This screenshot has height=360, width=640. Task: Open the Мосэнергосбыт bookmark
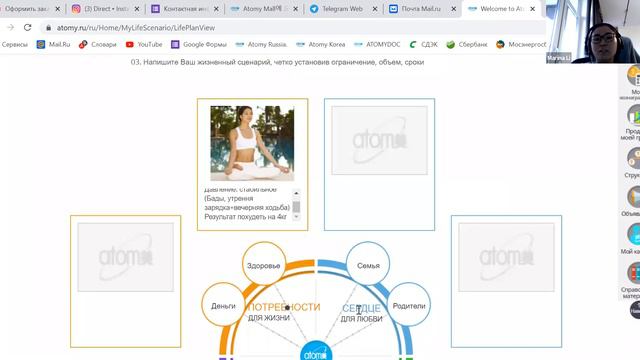(521, 44)
